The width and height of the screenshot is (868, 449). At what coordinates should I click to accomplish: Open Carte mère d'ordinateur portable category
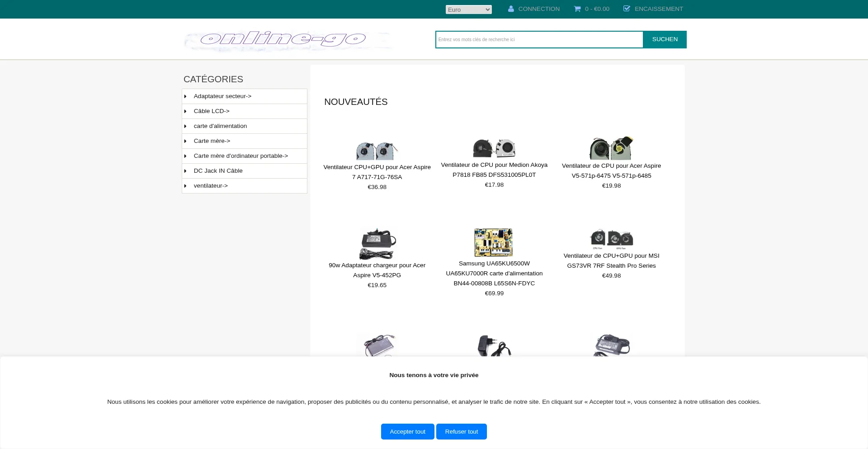241,156
